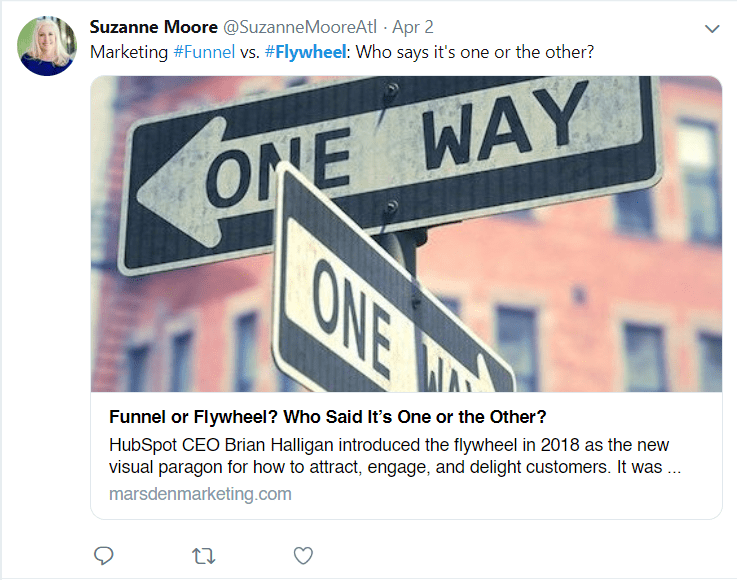Click the reply speech bubble icon
The height and width of the screenshot is (580, 737).
103,555
